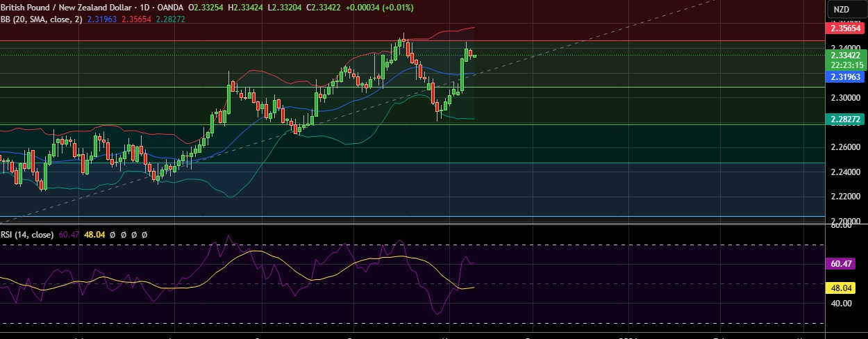
Task: Click the purple RSI value 60.47 in the legend
Action: coord(69,235)
